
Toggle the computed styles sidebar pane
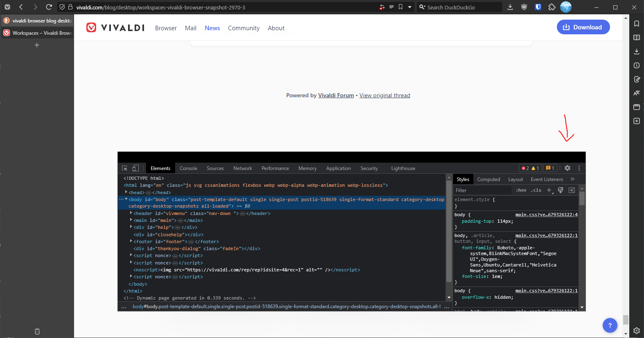[572, 190]
